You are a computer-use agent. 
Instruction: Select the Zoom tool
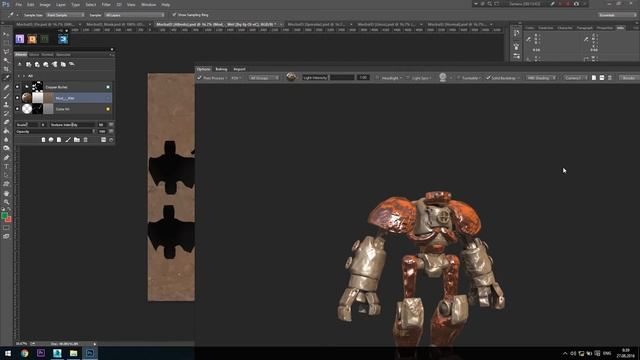coord(6,202)
